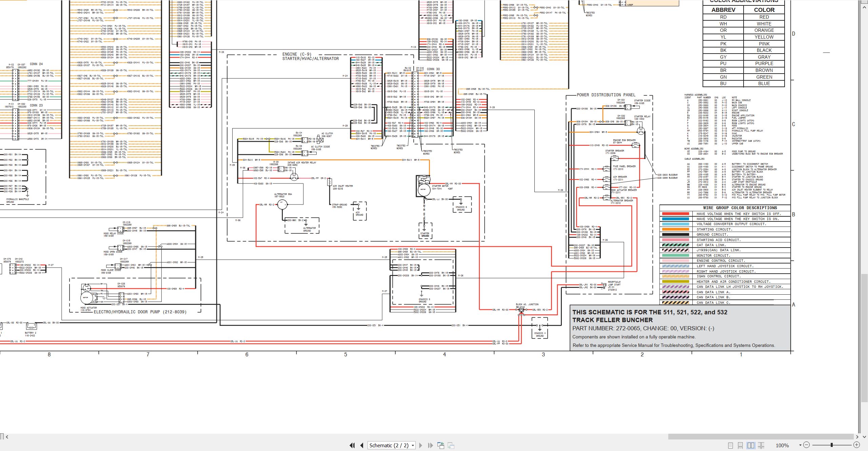Screen dimensions: 868x451
Task: Click the PURPLE cell in color abbreviations table
Action: click(x=764, y=63)
